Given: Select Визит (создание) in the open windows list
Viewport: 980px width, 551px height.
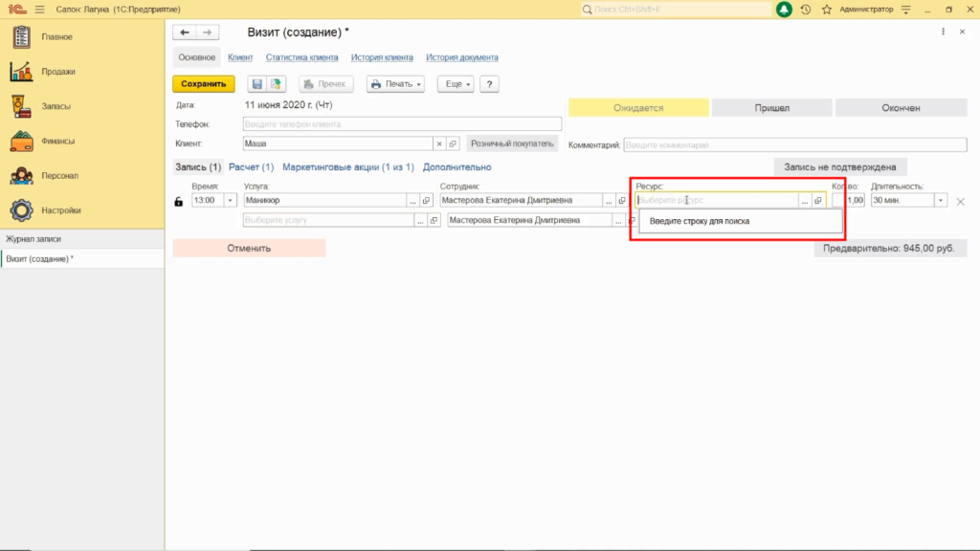Looking at the screenshot, I should click(82, 258).
